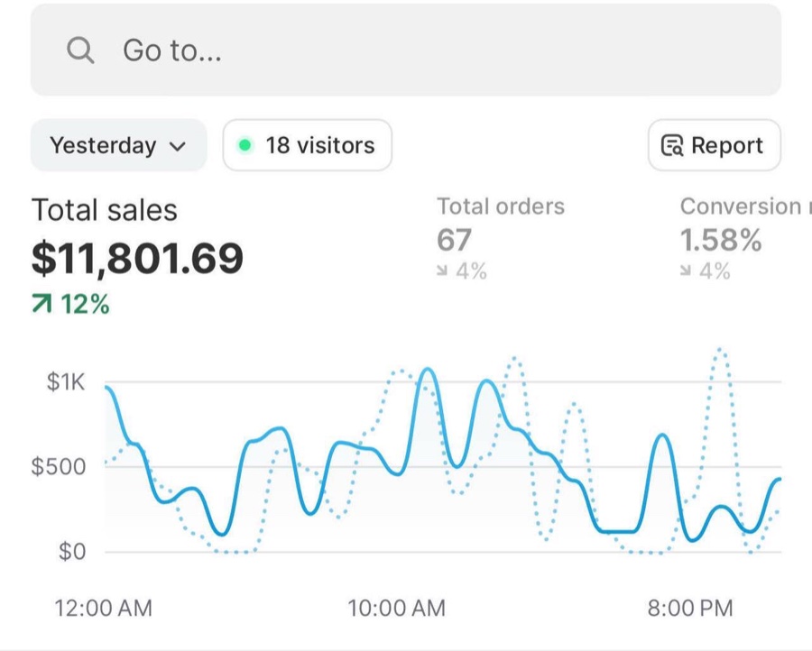Click the down arrow under Conversion rate

click(685, 270)
